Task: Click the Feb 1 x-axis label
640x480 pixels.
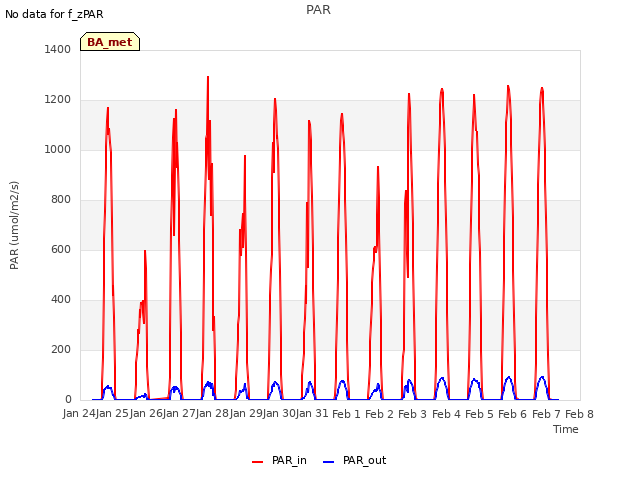Action: pyautogui.click(x=346, y=414)
